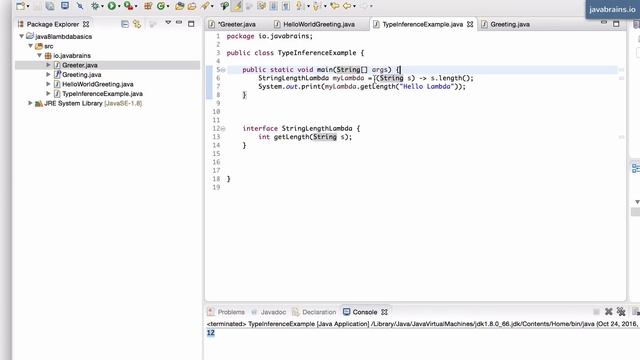Click the Last Edit Location icon
640x360 pixels.
tap(335, 6)
